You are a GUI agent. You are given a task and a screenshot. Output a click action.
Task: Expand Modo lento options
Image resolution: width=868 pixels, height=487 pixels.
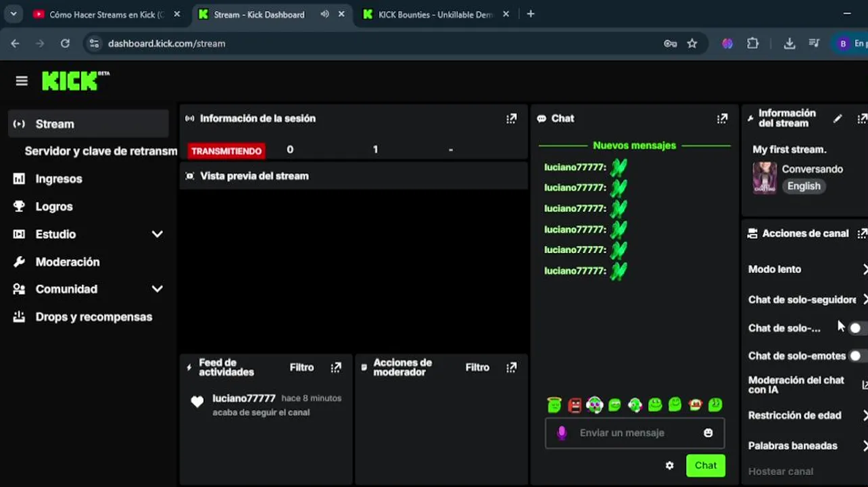coord(865,269)
